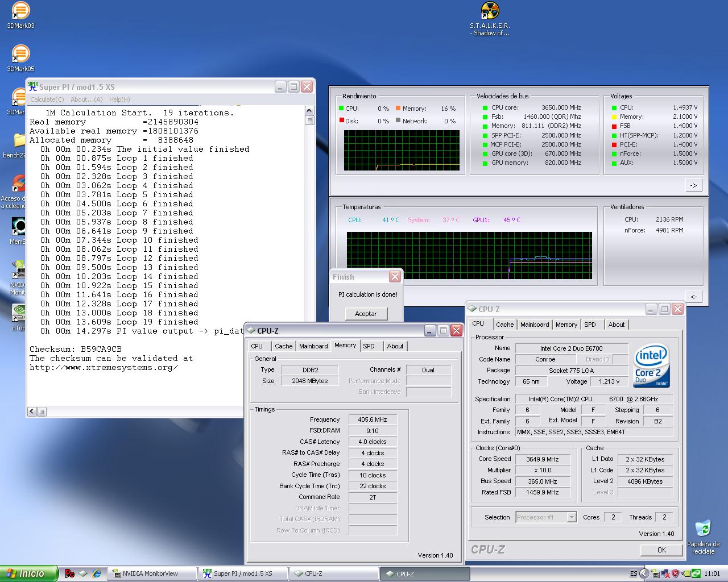Click the Rendimiento usage graph

[402, 150]
